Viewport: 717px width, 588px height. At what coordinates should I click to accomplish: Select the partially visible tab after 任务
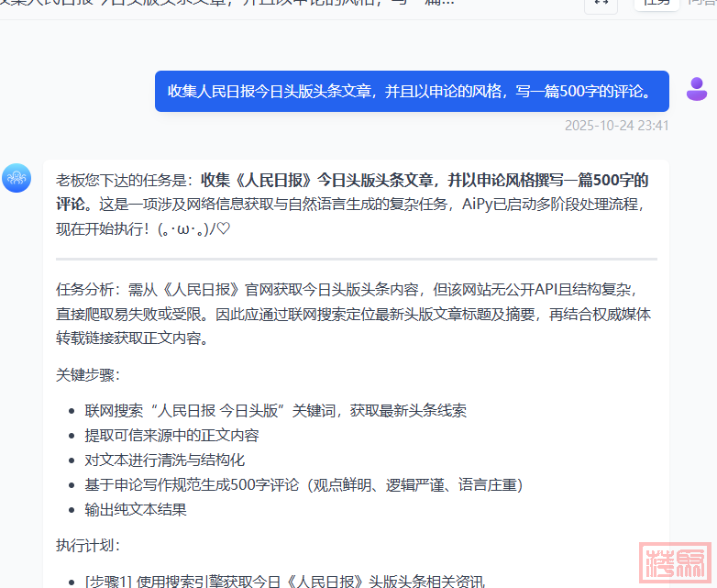[x=701, y=4]
